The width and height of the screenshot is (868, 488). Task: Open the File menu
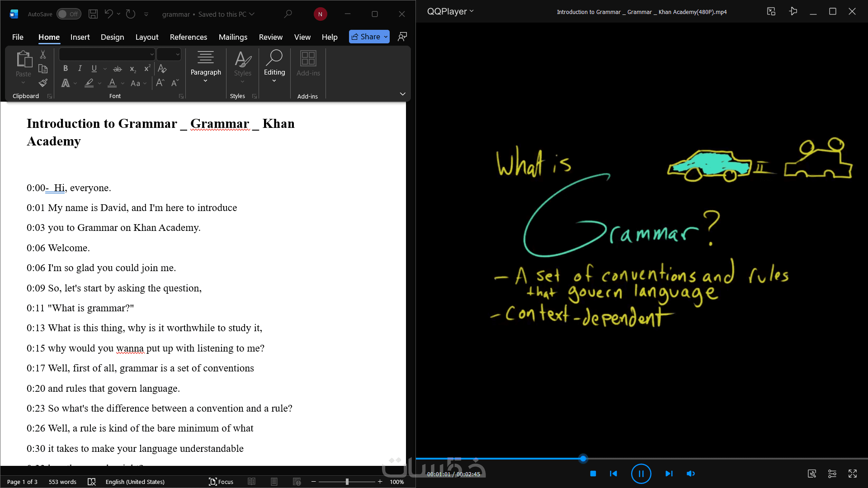coord(18,37)
